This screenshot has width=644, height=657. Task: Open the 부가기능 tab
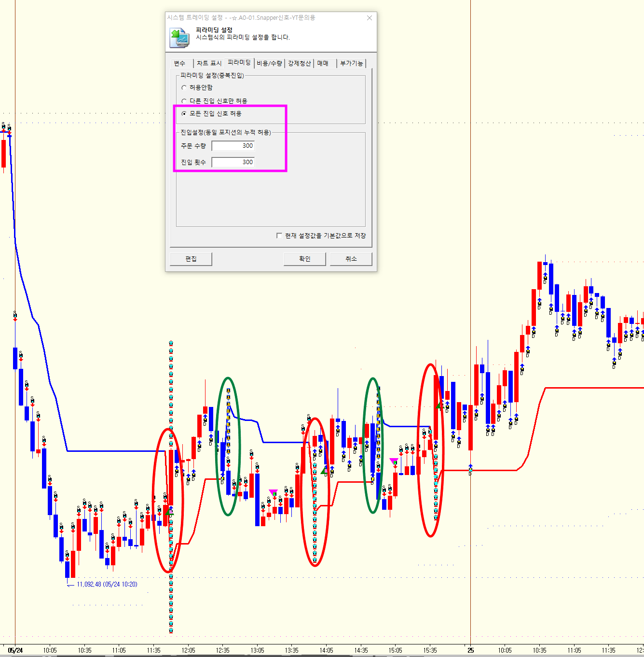point(351,63)
